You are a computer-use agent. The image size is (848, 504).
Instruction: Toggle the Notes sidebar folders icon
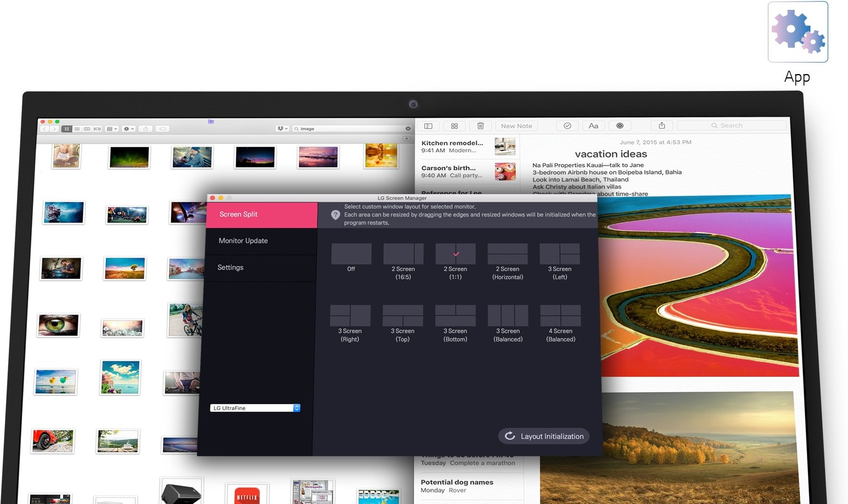point(429,126)
